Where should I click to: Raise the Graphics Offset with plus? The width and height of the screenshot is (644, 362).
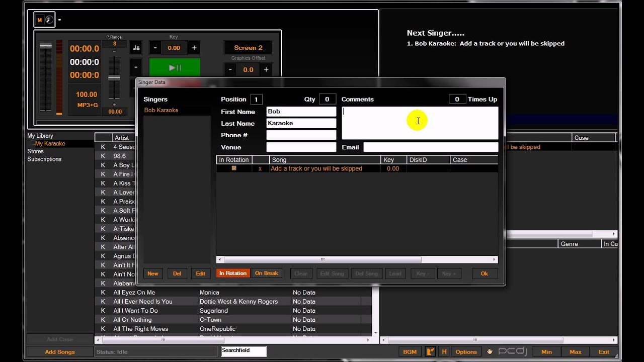click(x=266, y=69)
